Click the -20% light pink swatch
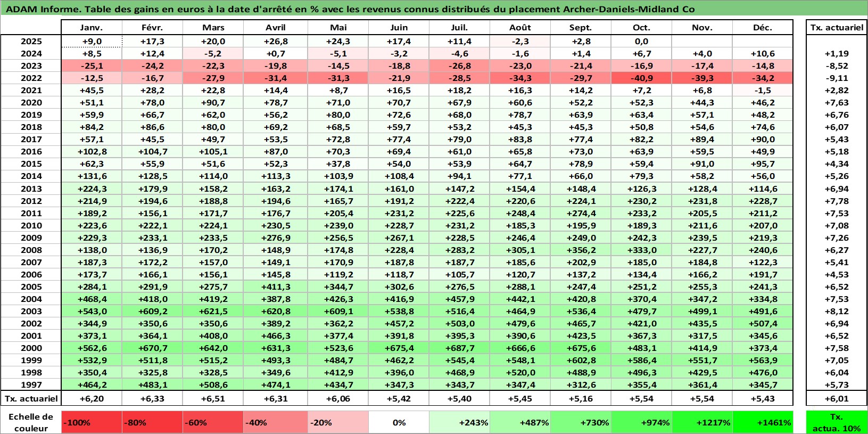Image resolution: width=868 pixels, height=434 pixels. [338, 422]
